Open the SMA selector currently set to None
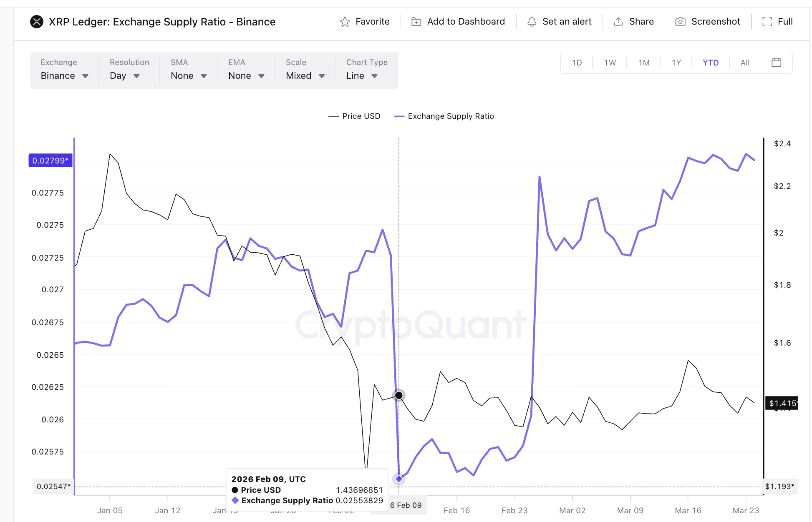Image resolution: width=812 pixels, height=522 pixels. coord(187,75)
